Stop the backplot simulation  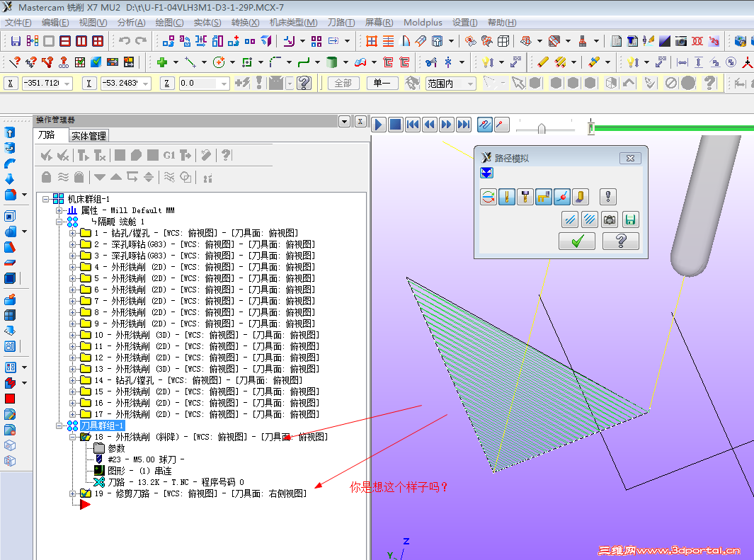click(395, 125)
